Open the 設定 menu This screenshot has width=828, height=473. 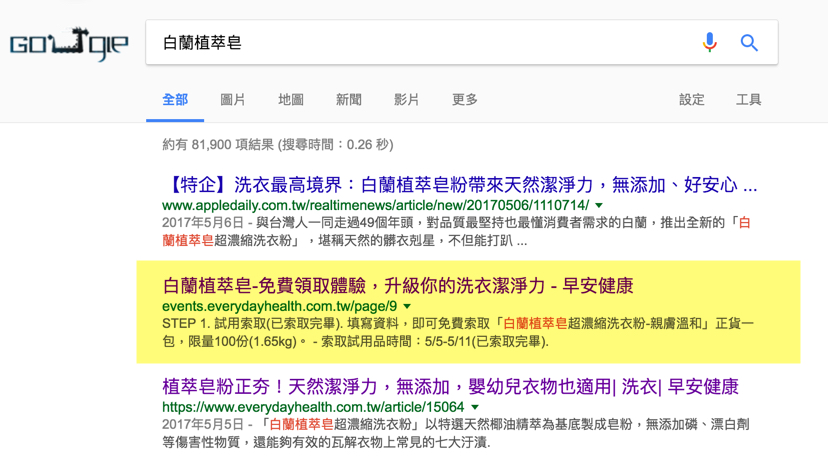tap(692, 100)
